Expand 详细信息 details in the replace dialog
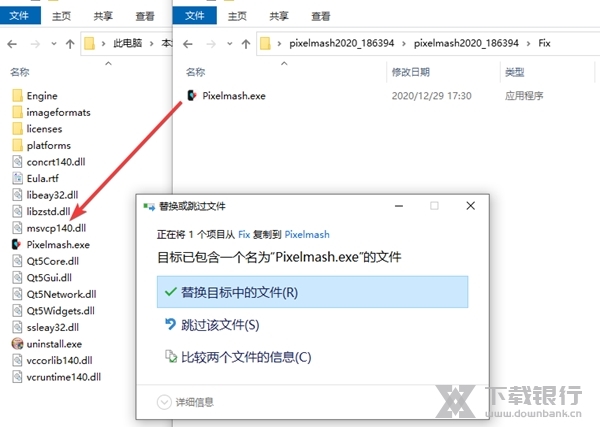Screen dimensions: 600x427 (186, 402)
